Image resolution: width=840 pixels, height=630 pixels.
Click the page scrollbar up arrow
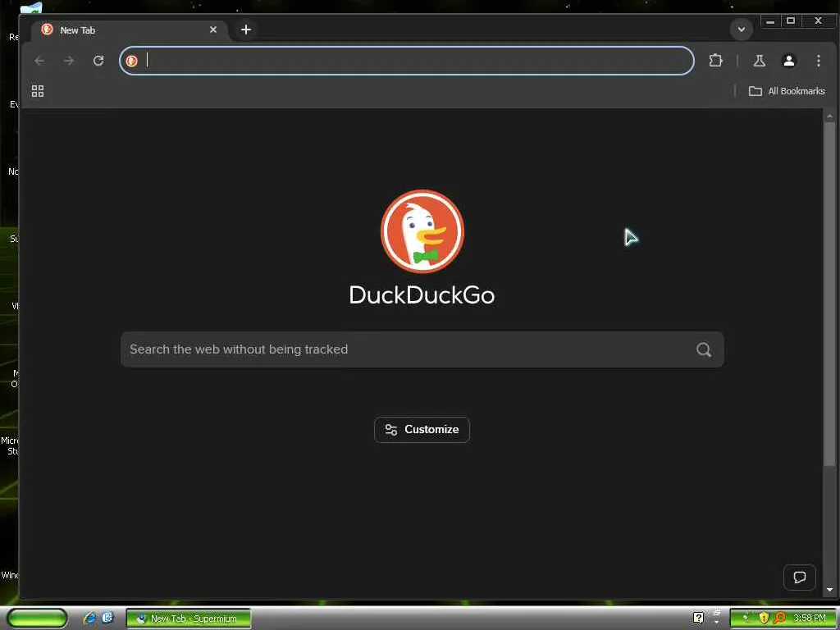[x=830, y=116]
